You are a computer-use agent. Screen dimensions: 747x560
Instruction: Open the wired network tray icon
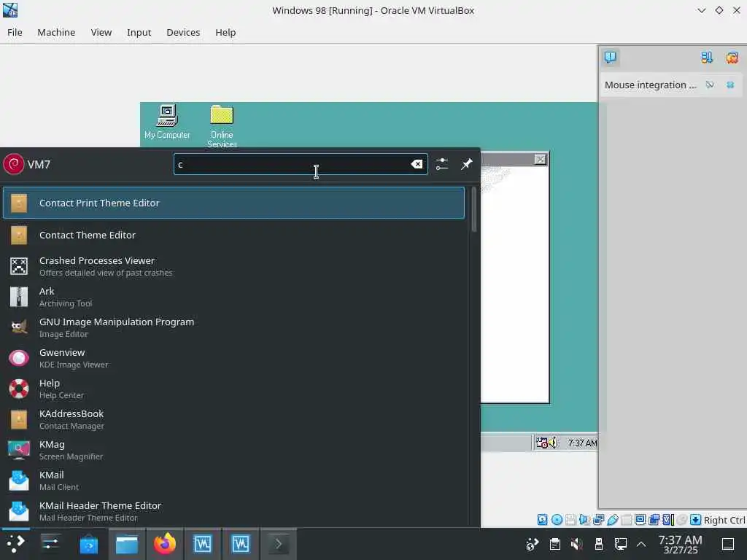click(x=621, y=544)
